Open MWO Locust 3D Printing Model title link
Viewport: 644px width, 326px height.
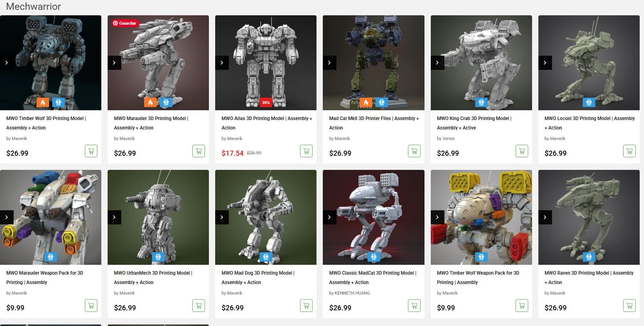point(589,123)
